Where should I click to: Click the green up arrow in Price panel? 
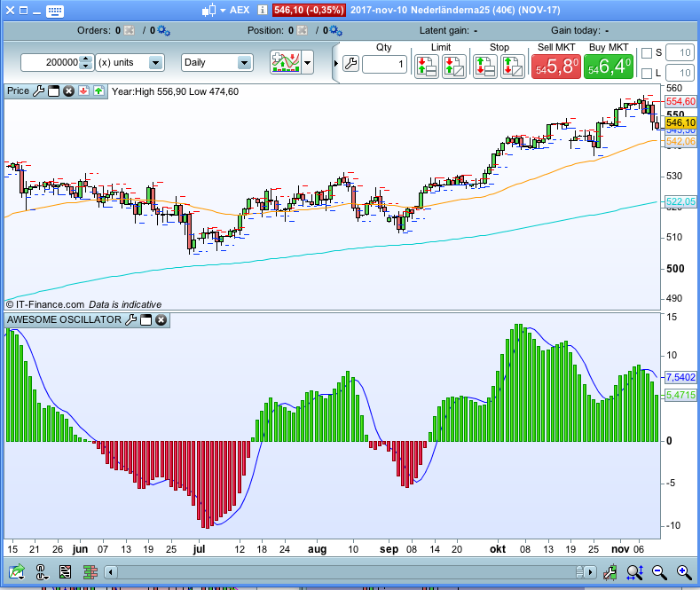point(98,91)
